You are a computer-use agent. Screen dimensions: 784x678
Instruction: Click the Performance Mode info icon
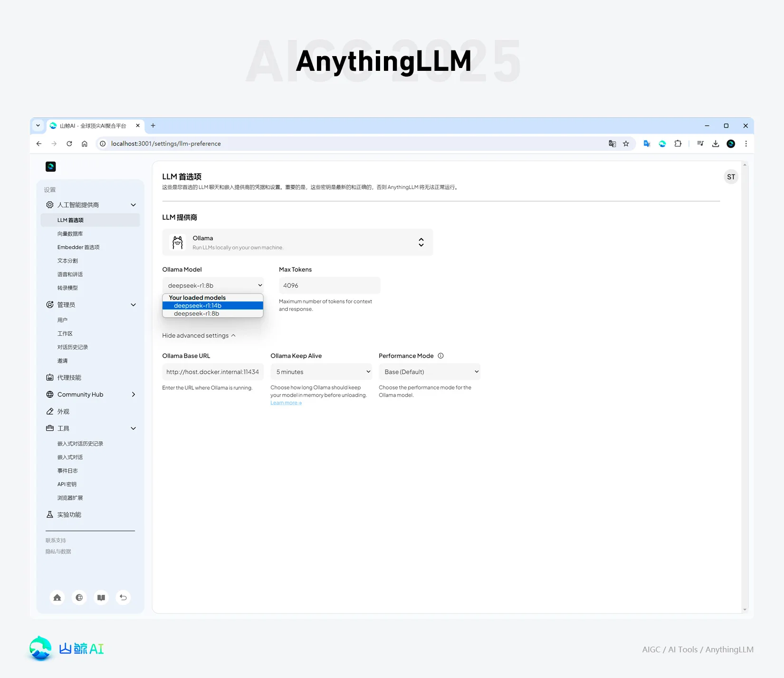[x=440, y=356]
